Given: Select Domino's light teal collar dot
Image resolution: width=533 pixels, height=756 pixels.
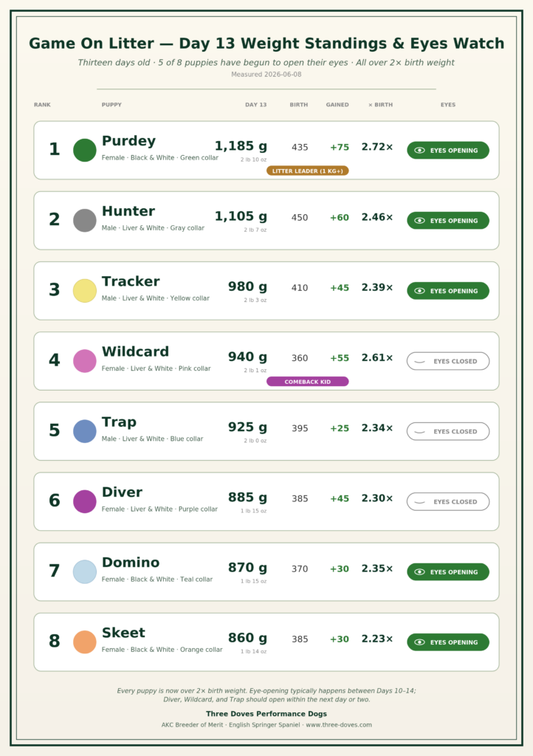Looking at the screenshot, I should point(85,572).
